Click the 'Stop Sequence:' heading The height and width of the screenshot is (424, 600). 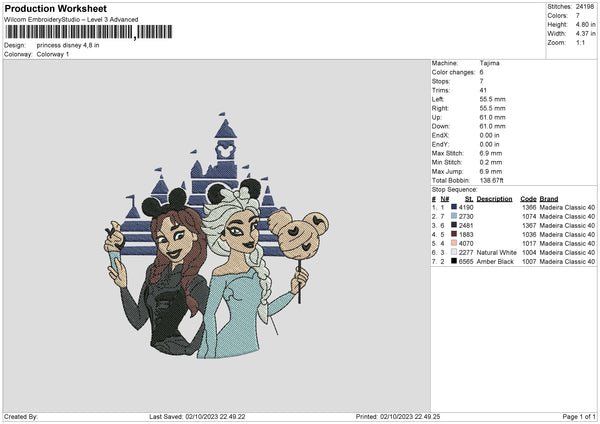click(x=455, y=190)
